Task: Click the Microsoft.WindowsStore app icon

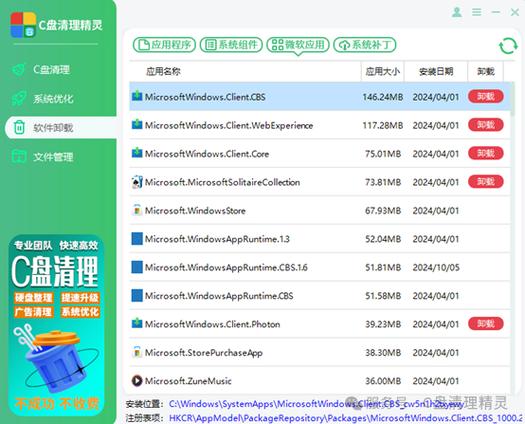Action: pos(137,210)
